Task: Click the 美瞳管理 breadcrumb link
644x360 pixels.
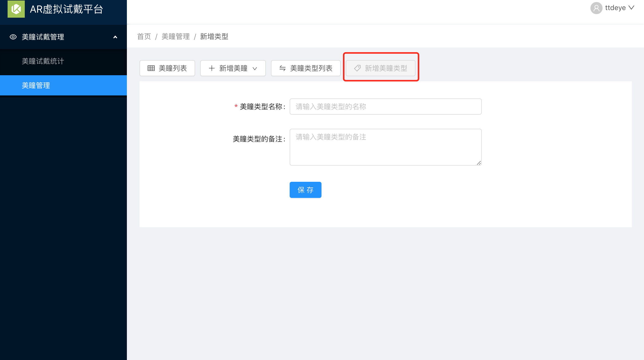Action: (x=176, y=36)
